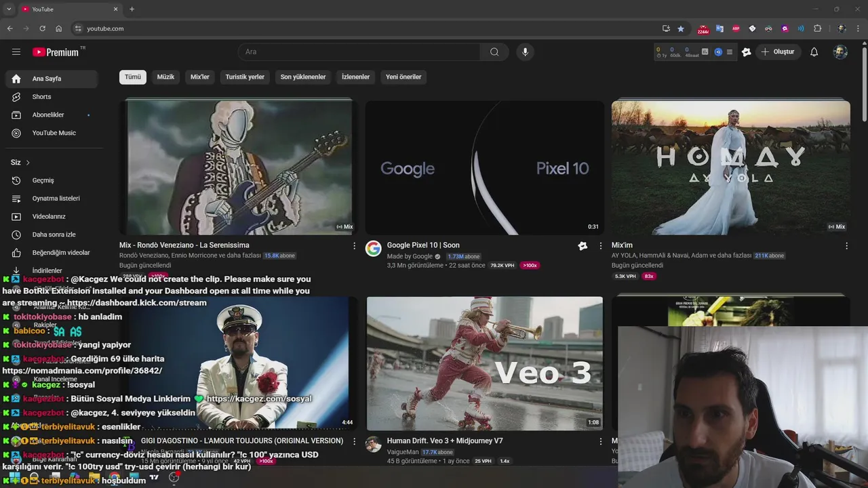The image size is (868, 488).
Task: Open Mix - Rondò Veneziano - La Serenissima title
Action: (x=184, y=245)
